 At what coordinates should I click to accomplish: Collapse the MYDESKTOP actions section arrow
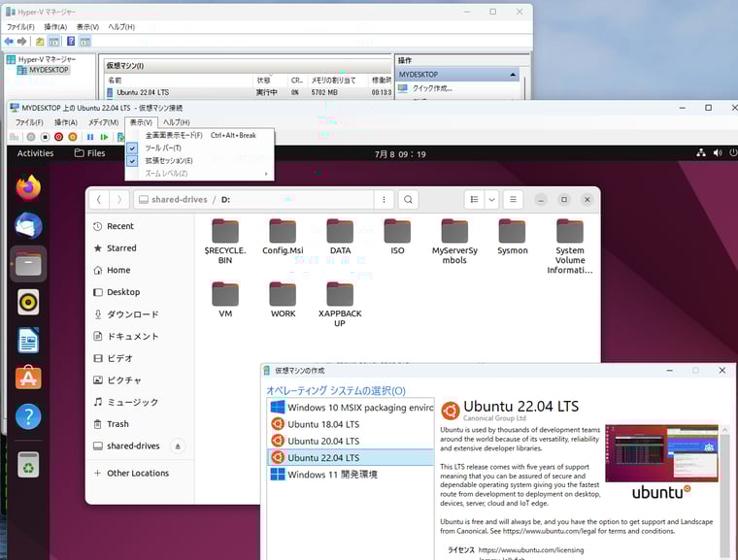tap(513, 75)
